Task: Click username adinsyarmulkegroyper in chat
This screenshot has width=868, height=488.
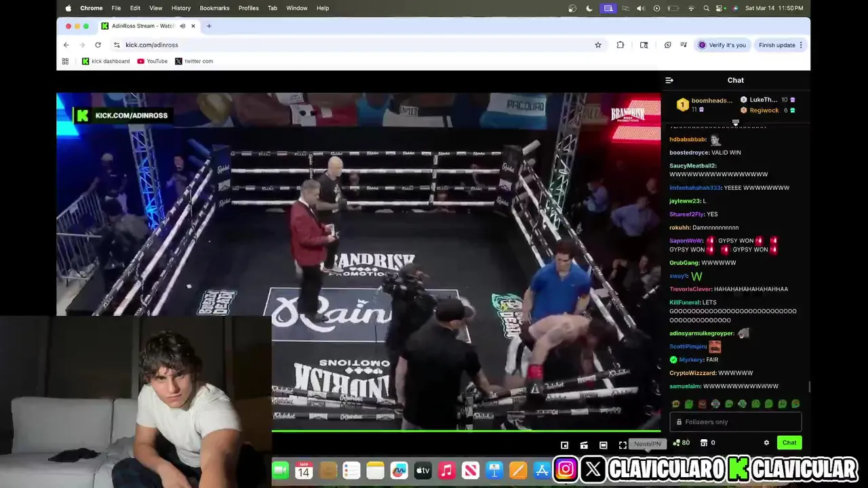Action: tap(701, 333)
